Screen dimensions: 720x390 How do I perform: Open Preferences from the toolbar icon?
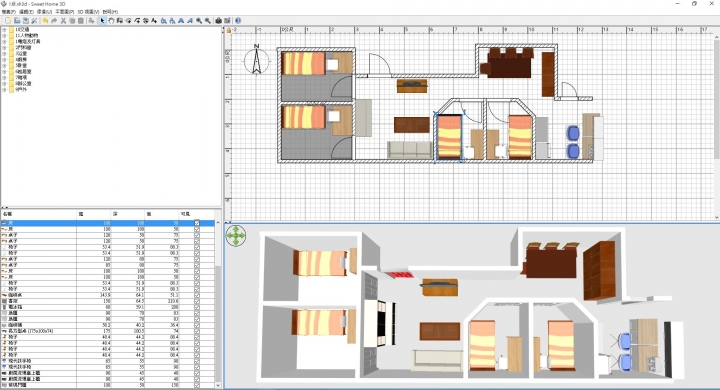[34, 21]
